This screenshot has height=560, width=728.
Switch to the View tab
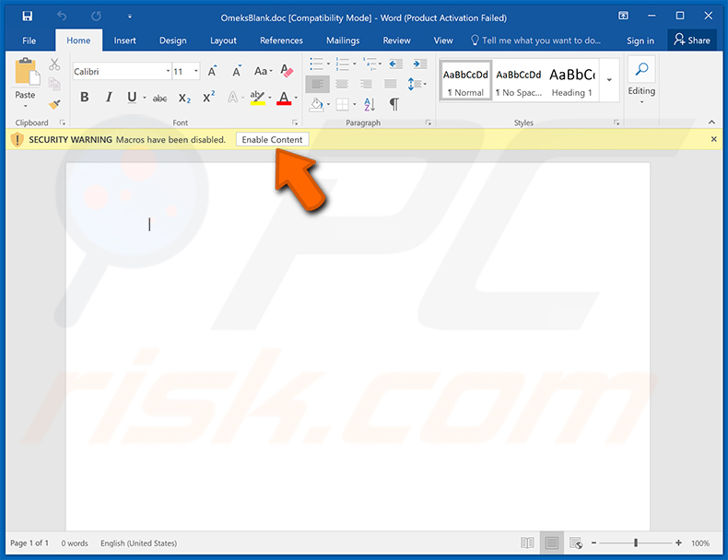tap(443, 41)
